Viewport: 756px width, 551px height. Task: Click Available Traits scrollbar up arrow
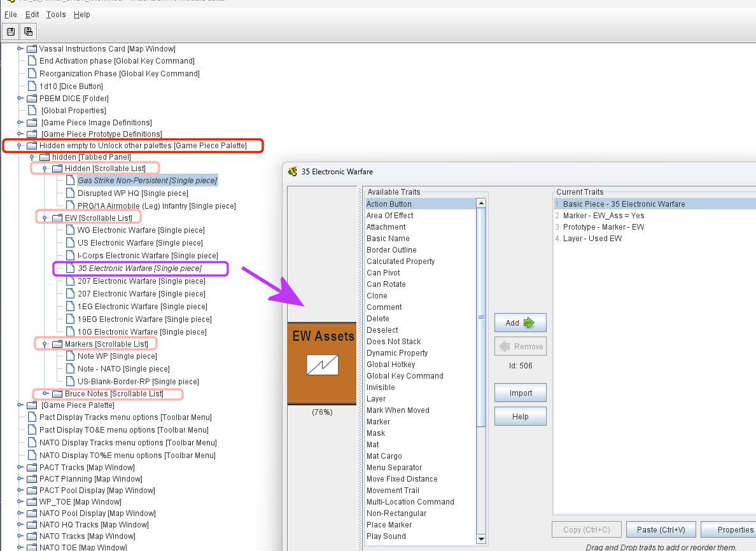click(x=480, y=204)
